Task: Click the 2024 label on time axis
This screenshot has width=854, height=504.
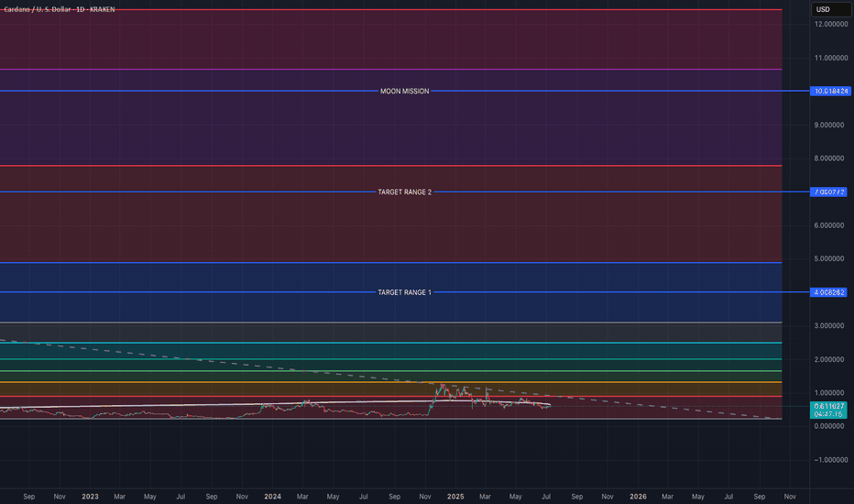Action: pos(272,497)
